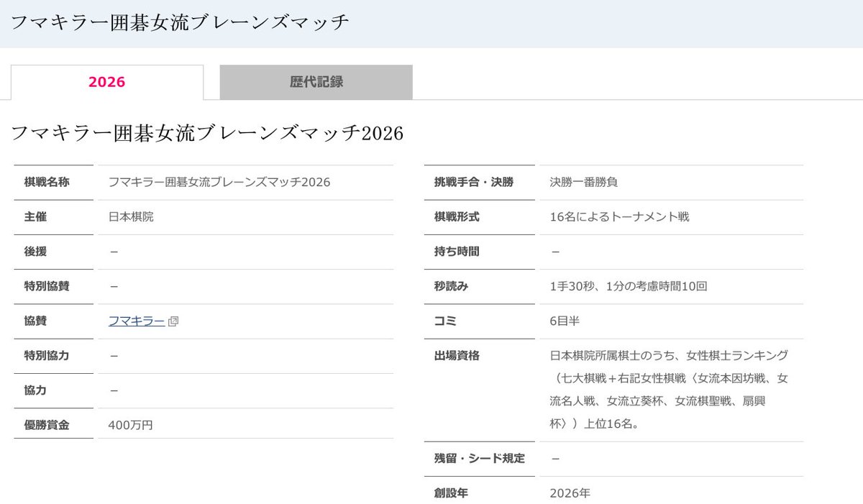Click the 400万円 prize value
This screenshot has height=504, width=863.
[x=130, y=424]
